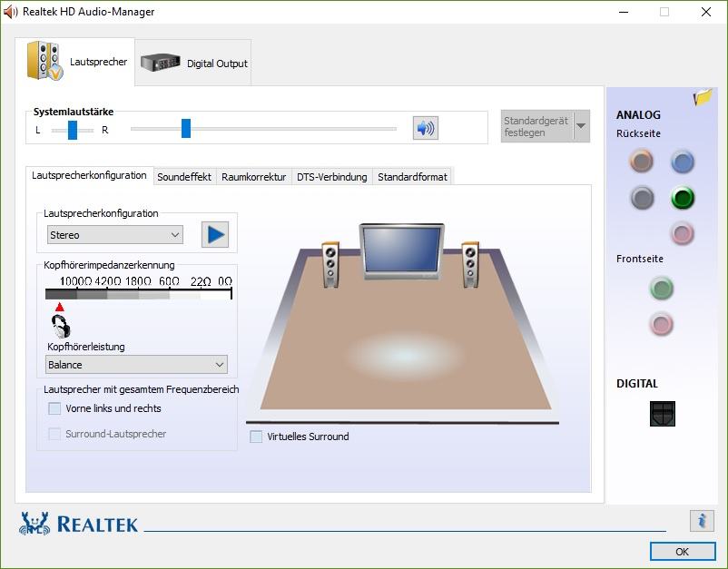Expand Standardgerät festlegen dropdown arrow

pos(581,126)
